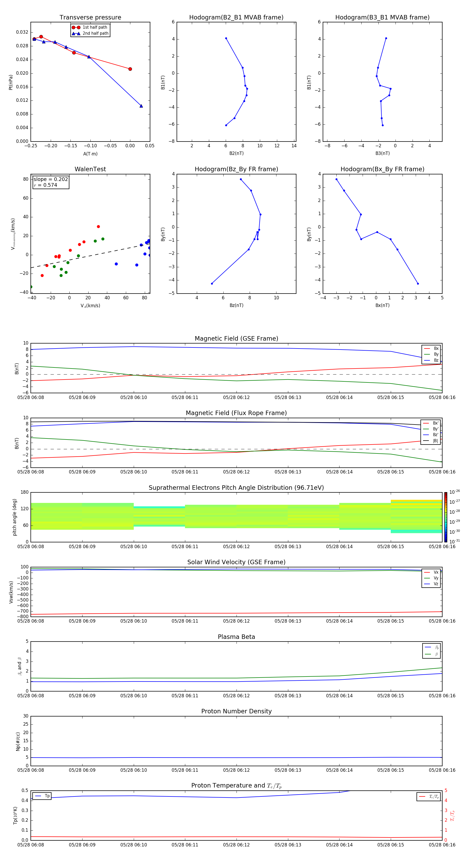
Task: Click the '05/28 06:10' tick under Solar Wind Velocity
Action: 134,621
